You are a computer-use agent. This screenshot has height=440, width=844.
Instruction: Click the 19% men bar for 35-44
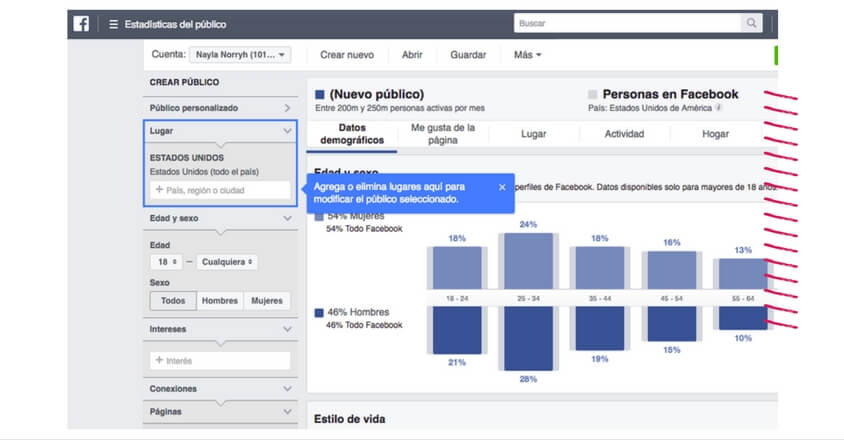(600, 329)
